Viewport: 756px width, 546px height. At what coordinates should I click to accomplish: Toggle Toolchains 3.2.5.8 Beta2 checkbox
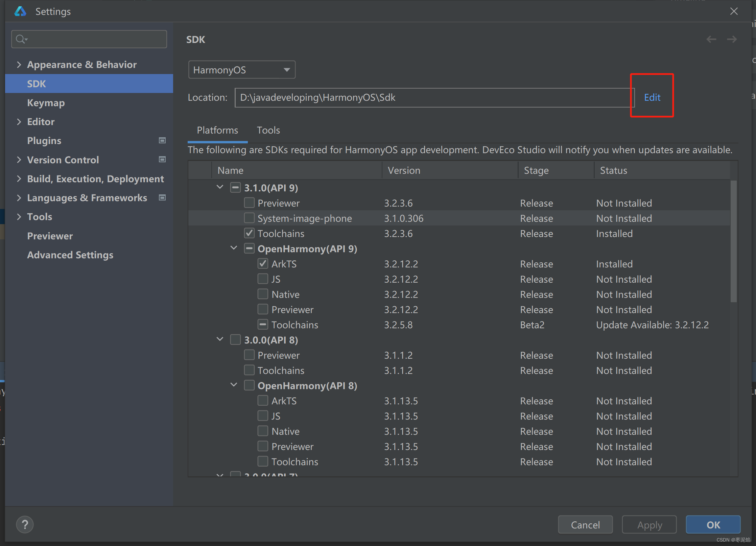tap(263, 324)
